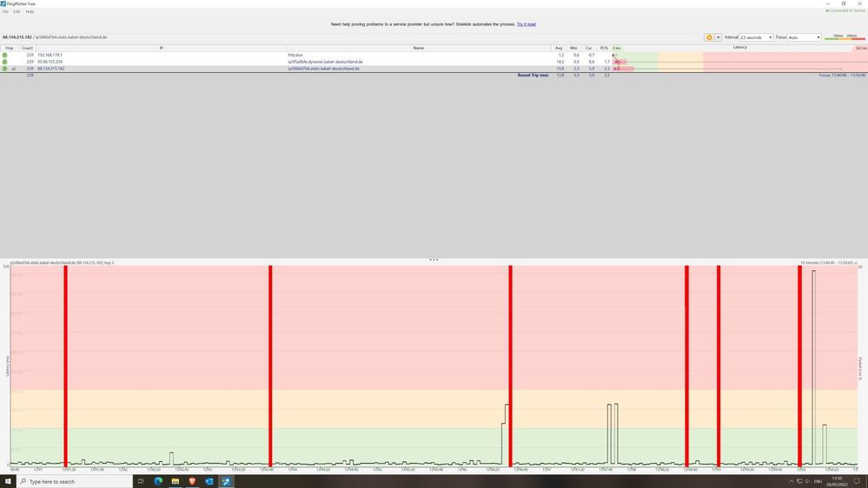Click the Focus time range label under the table
The image size is (868, 488).
(x=842, y=76)
